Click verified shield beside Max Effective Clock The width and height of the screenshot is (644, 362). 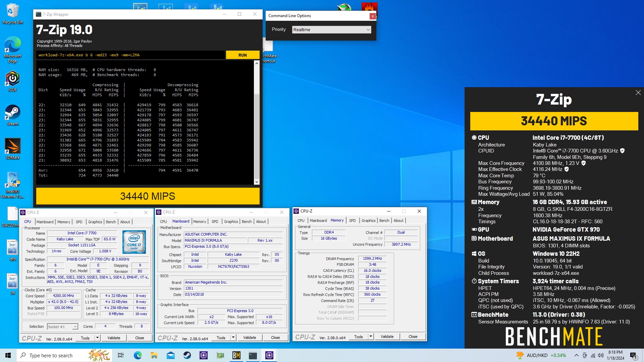[x=567, y=169]
